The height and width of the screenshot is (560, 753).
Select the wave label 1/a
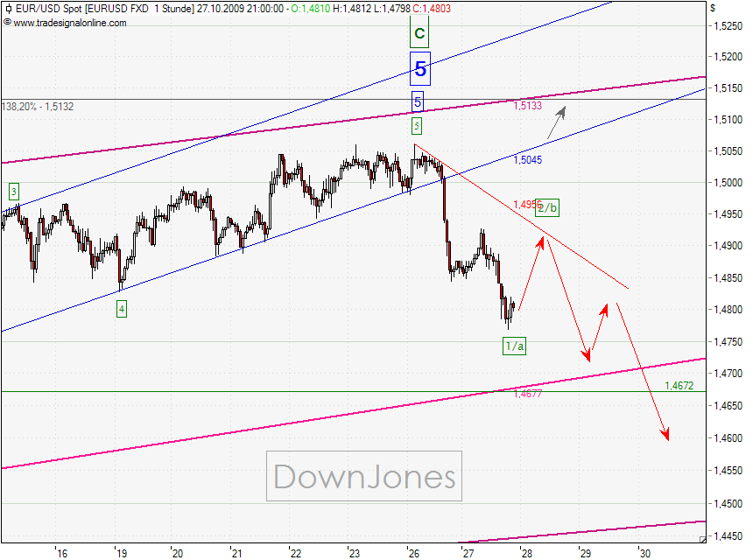pos(514,346)
